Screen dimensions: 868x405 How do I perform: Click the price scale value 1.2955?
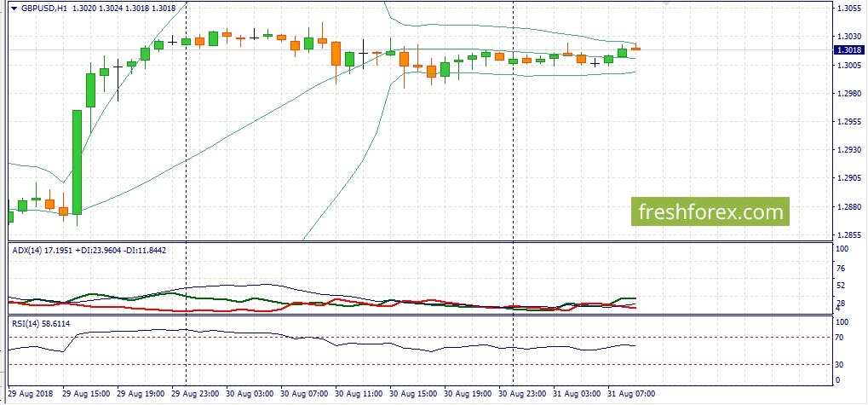point(848,121)
